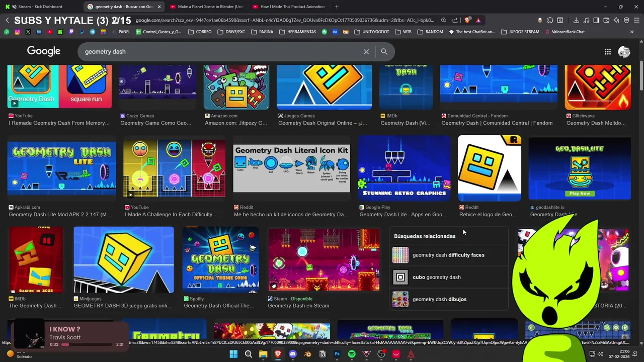Clear the Google search box with X
Screen dimensions: 644x362
point(366,51)
